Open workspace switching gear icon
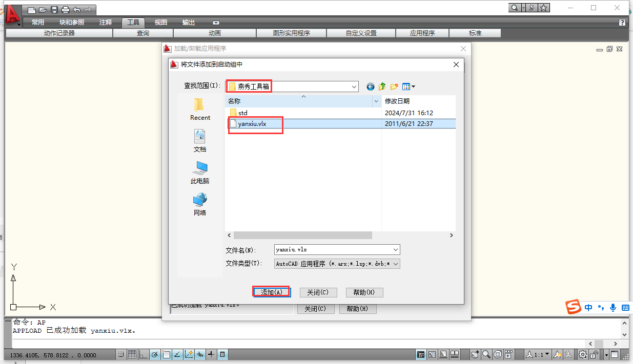The image size is (633, 364). [x=583, y=354]
